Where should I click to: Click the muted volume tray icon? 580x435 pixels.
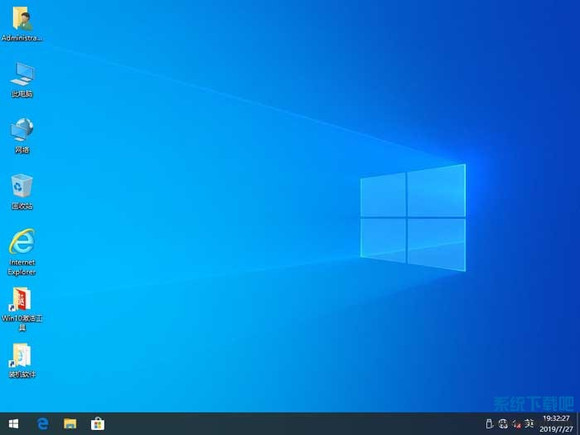coord(517,424)
